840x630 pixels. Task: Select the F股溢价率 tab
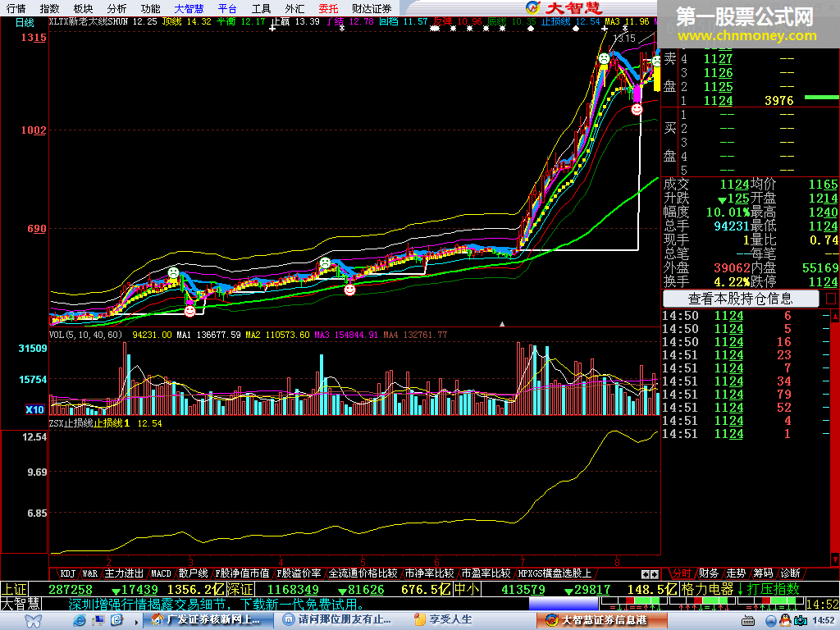click(299, 573)
